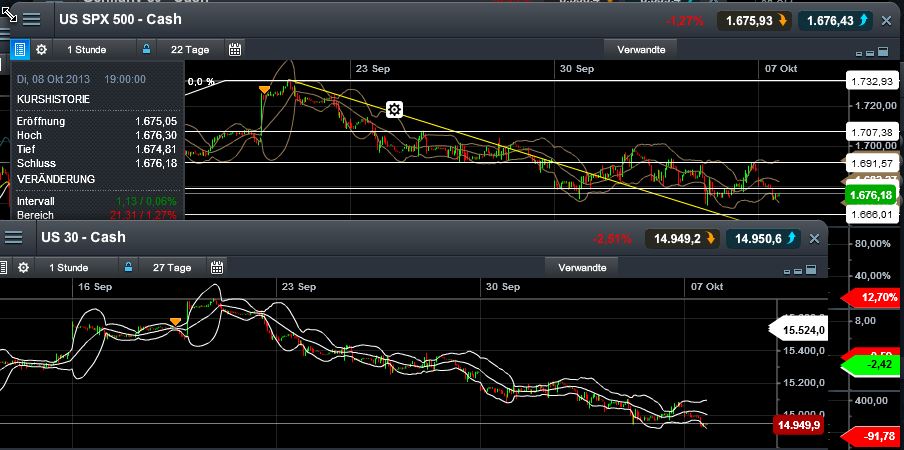
Task: Click the orange triangle marker on US 30 chart
Action: coord(175,322)
